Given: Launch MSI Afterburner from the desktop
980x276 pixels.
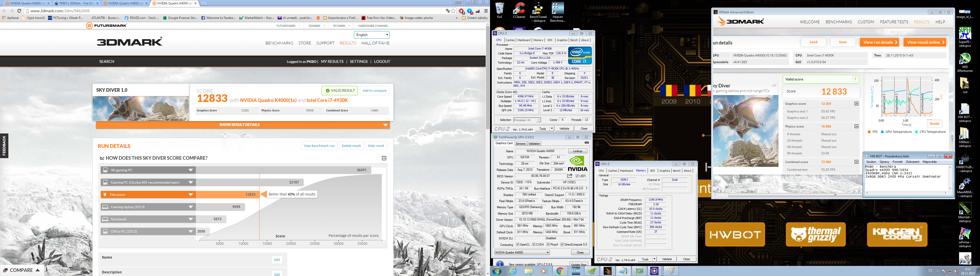Looking at the screenshot, I should point(965,63).
